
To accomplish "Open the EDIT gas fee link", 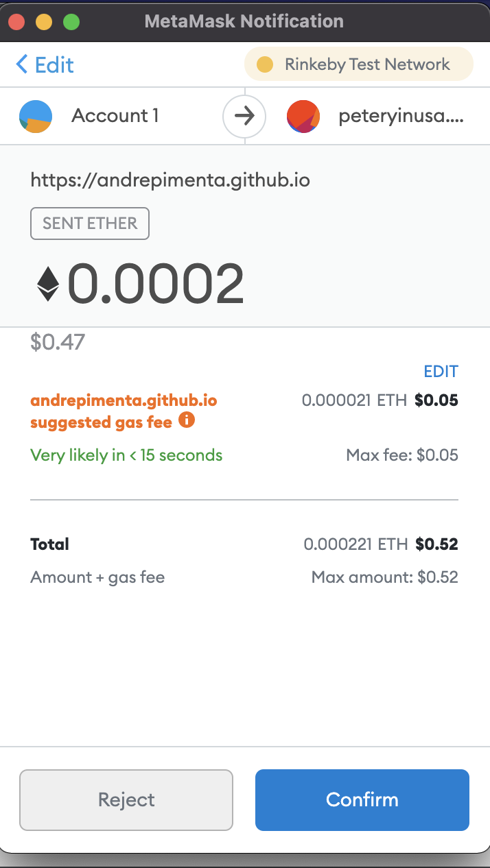I will tap(441, 371).
